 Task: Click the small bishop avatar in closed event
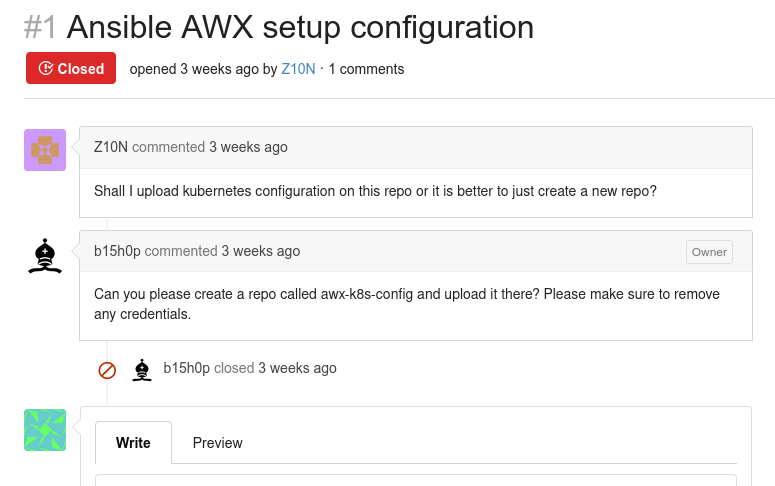click(x=142, y=370)
